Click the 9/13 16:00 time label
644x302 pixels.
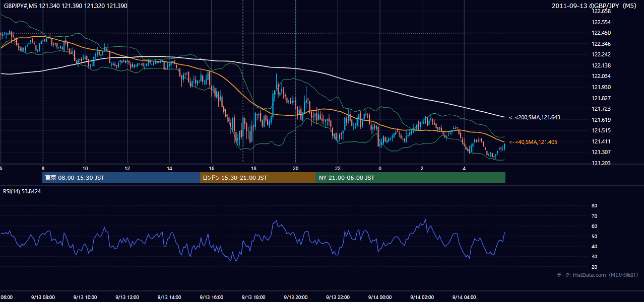pos(211,297)
